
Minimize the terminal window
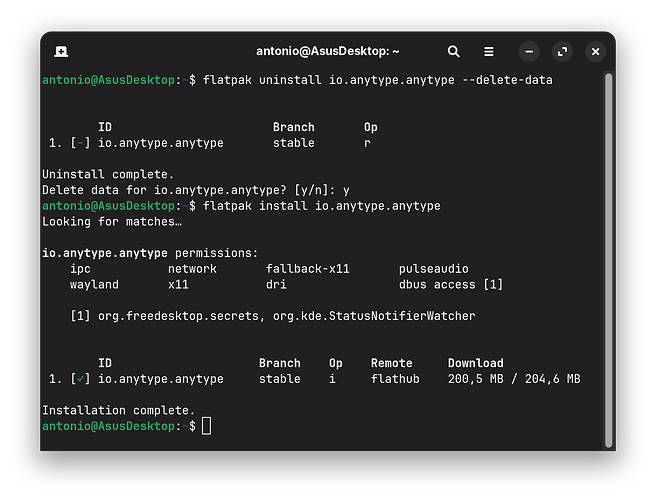pos(529,51)
